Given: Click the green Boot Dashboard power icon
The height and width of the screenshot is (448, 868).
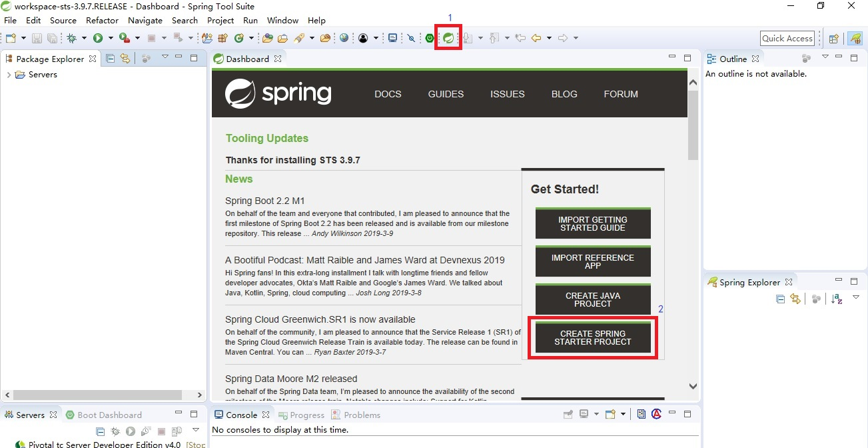Looking at the screenshot, I should tap(430, 38).
